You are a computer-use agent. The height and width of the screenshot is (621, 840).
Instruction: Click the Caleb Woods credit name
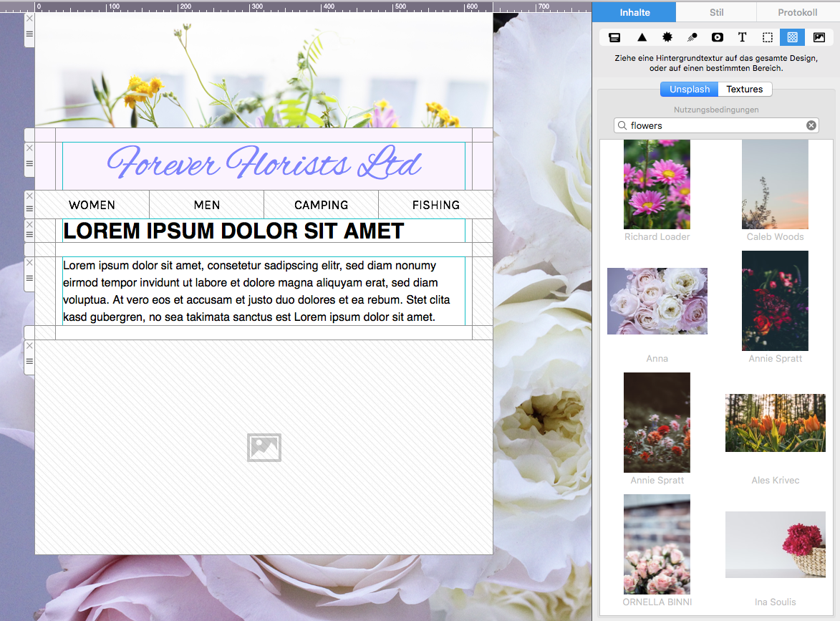coord(775,237)
